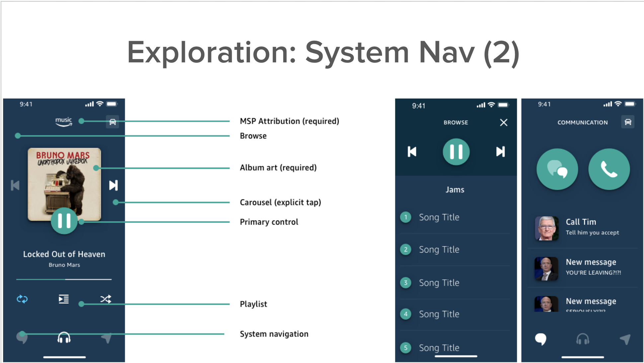Viewport: 644px width, 363px height.
Task: Select Song Title number 1 in Jams
Action: point(455,217)
